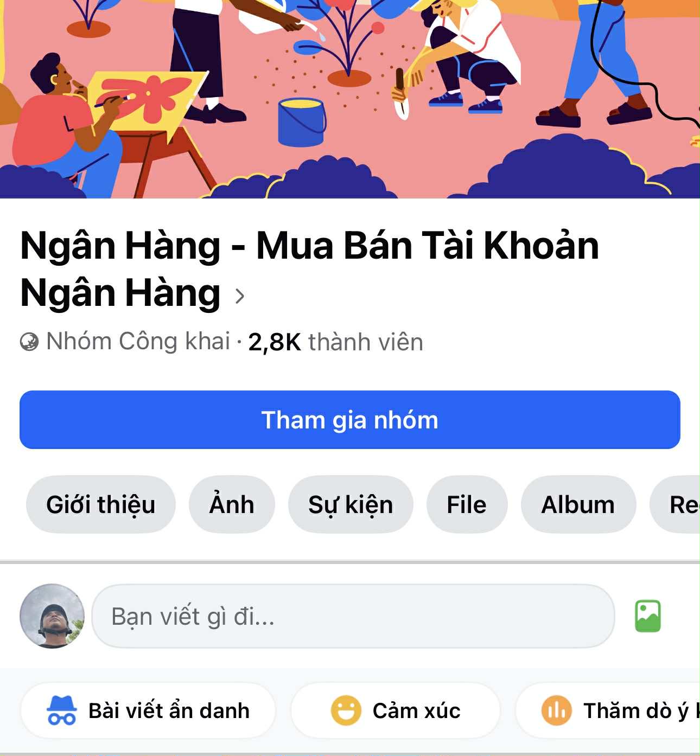Click the anonymous post incognito icon
Screen dimensions: 700x756
[x=61, y=710]
